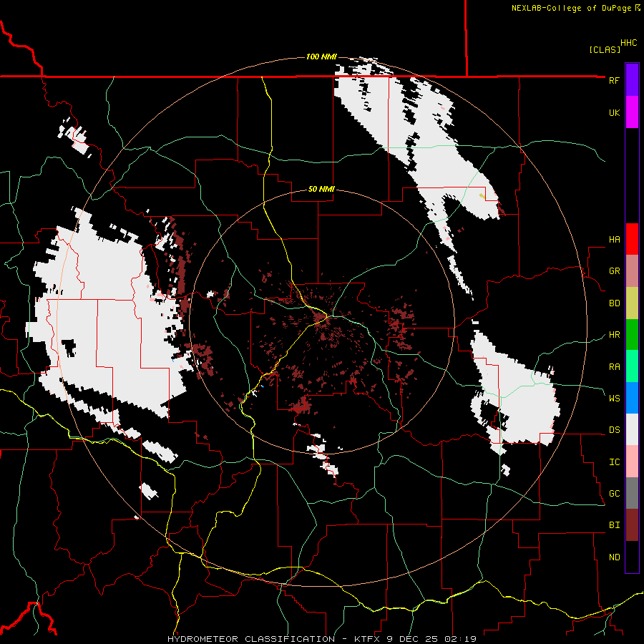Screen dimensions: 644x644
Task: Click the IC legend label
Action: pyautogui.click(x=614, y=462)
